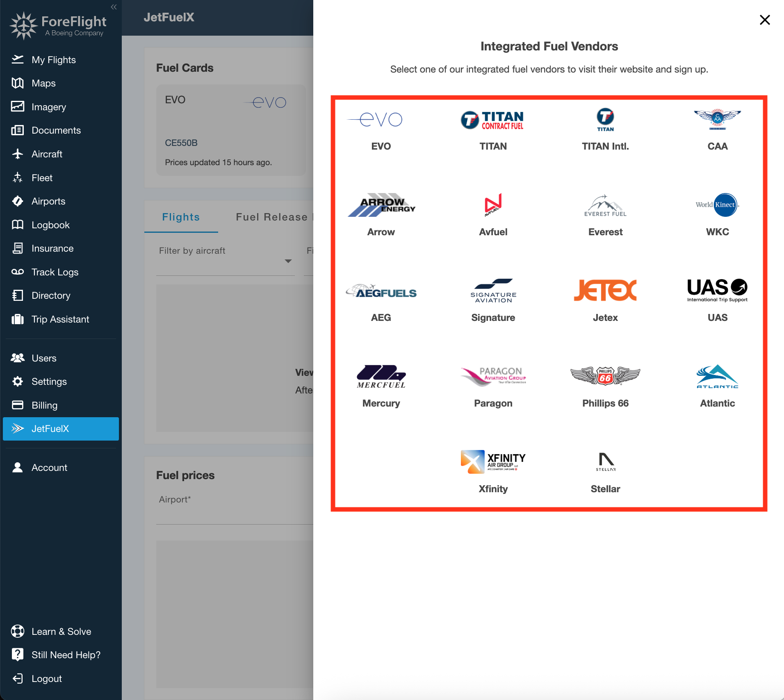Screen dimensions: 784x700
Task: Log out using the Logout item
Action: click(x=61, y=679)
